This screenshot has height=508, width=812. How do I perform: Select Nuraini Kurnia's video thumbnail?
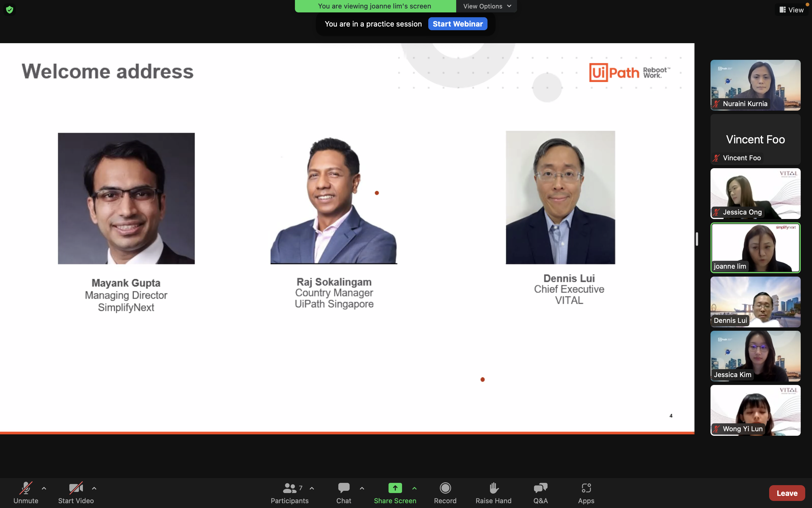click(755, 85)
